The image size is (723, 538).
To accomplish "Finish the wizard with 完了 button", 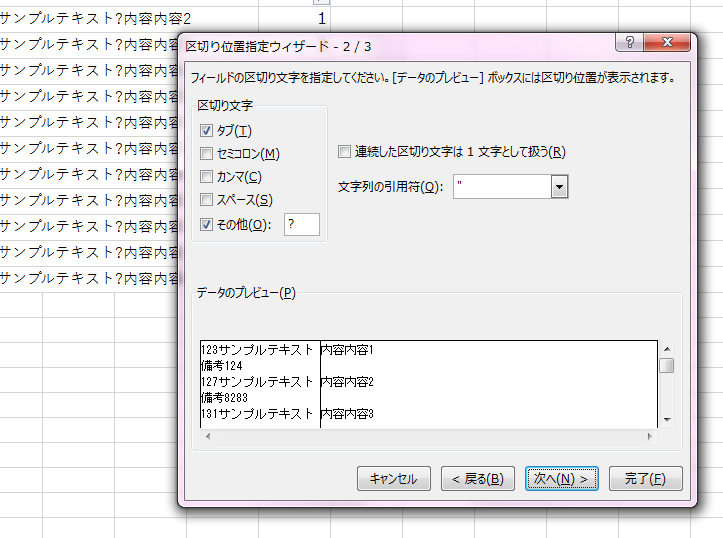I will coord(645,479).
